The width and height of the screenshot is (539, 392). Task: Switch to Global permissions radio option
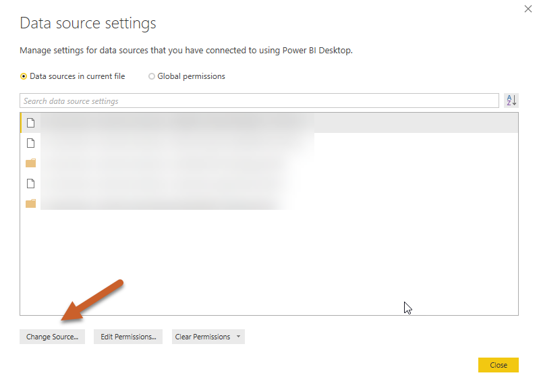(152, 76)
